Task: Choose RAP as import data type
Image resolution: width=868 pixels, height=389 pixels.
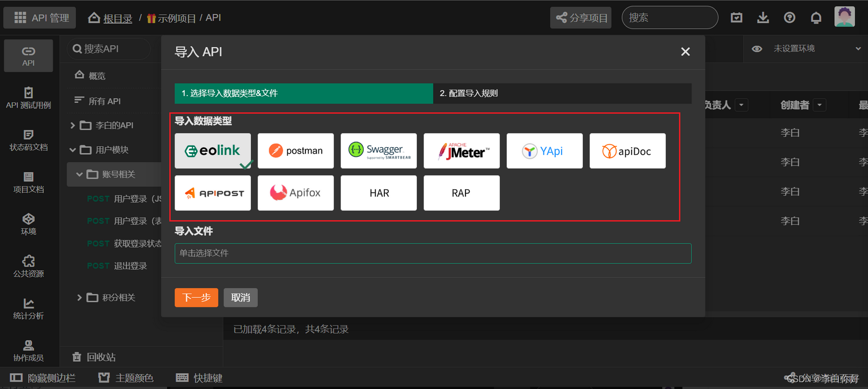Action: coord(462,193)
